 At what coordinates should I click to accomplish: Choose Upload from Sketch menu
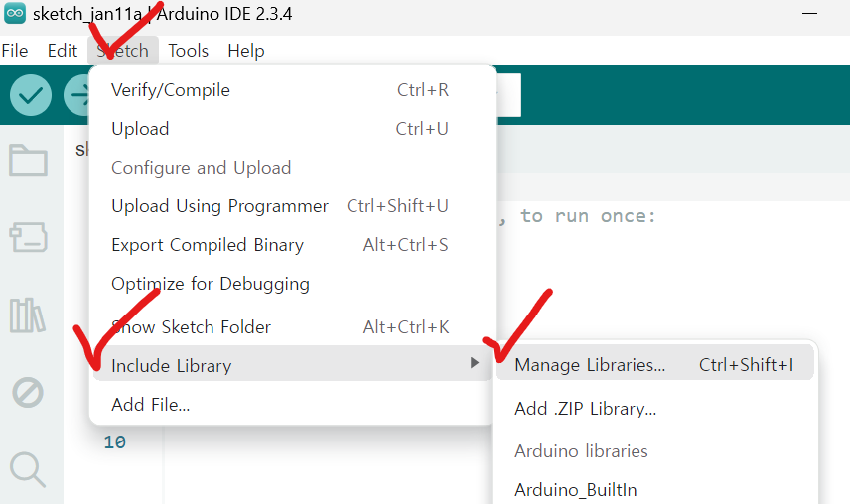click(293, 129)
